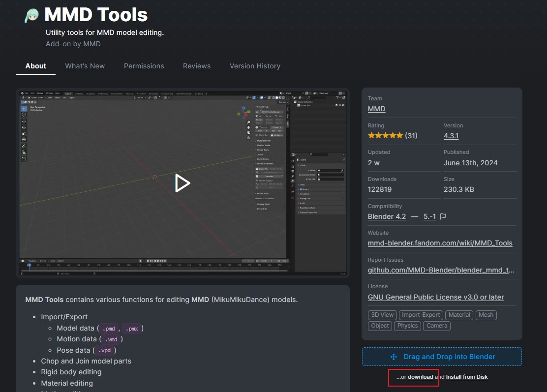Click the five-star rating icons
The image size is (547, 392).
tap(386, 135)
